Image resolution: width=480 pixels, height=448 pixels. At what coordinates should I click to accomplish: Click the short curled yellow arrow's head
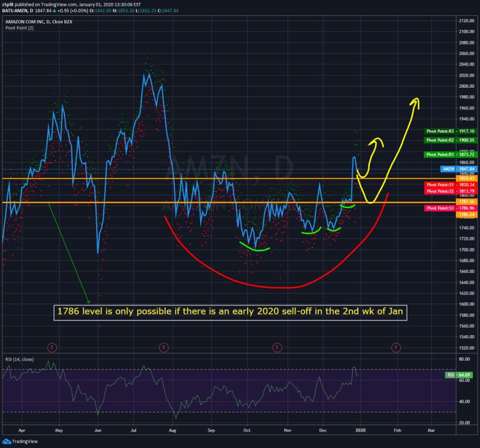[378, 141]
